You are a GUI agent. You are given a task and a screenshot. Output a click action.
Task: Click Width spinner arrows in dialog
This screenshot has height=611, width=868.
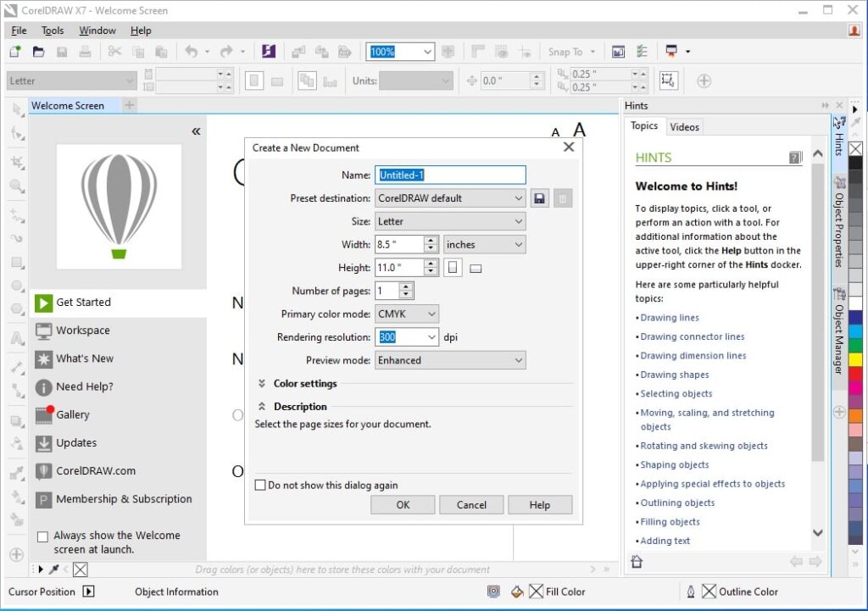coord(431,245)
